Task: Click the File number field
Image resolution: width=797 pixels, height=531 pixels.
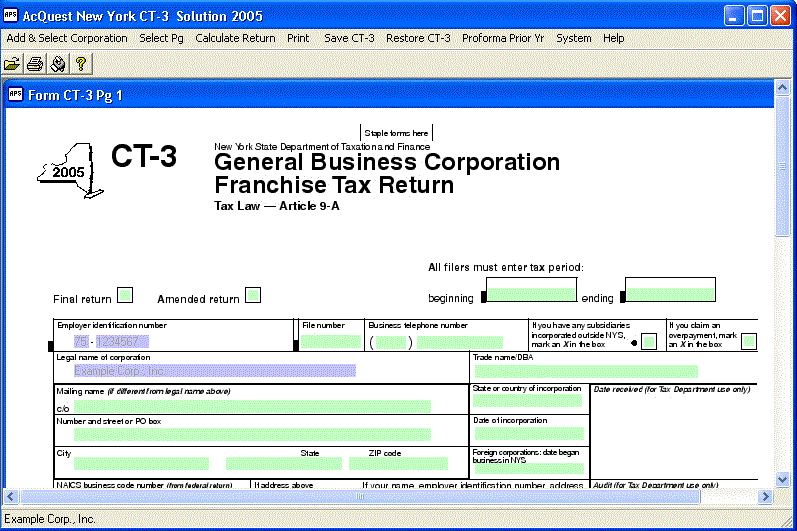Action: coord(330,341)
